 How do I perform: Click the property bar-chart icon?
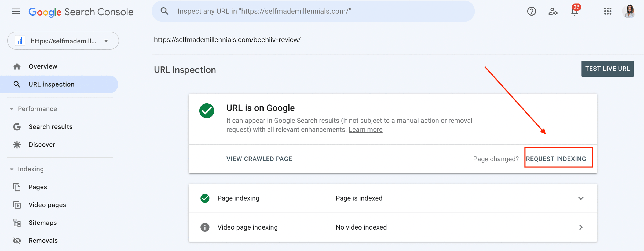(20, 41)
